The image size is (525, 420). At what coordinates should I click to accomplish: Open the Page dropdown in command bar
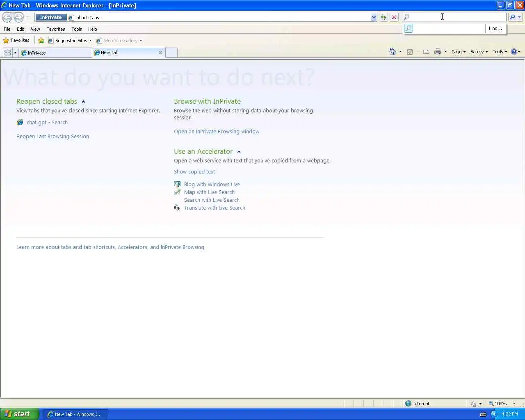pos(459,52)
